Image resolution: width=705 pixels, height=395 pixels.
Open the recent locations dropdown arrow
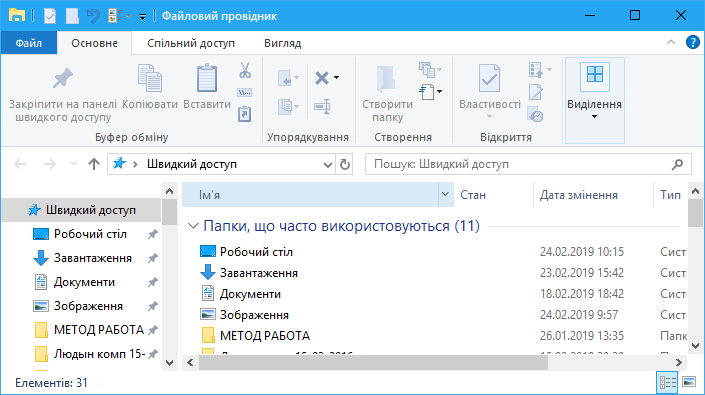[x=73, y=164]
